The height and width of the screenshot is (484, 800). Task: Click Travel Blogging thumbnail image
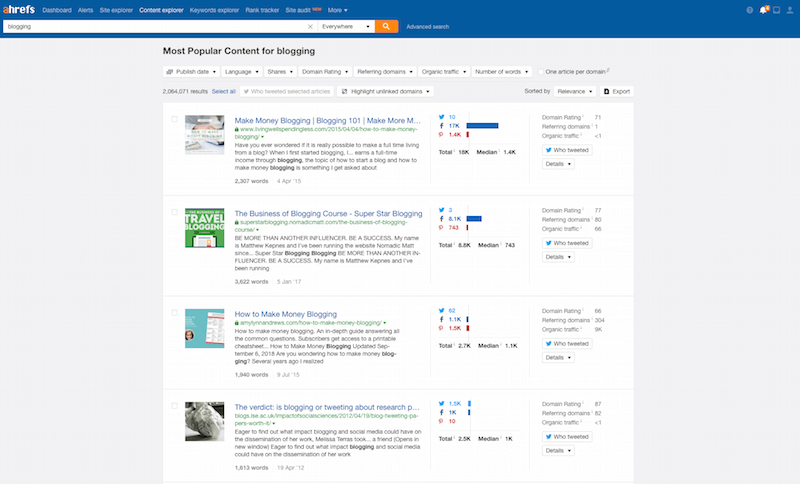(205, 228)
